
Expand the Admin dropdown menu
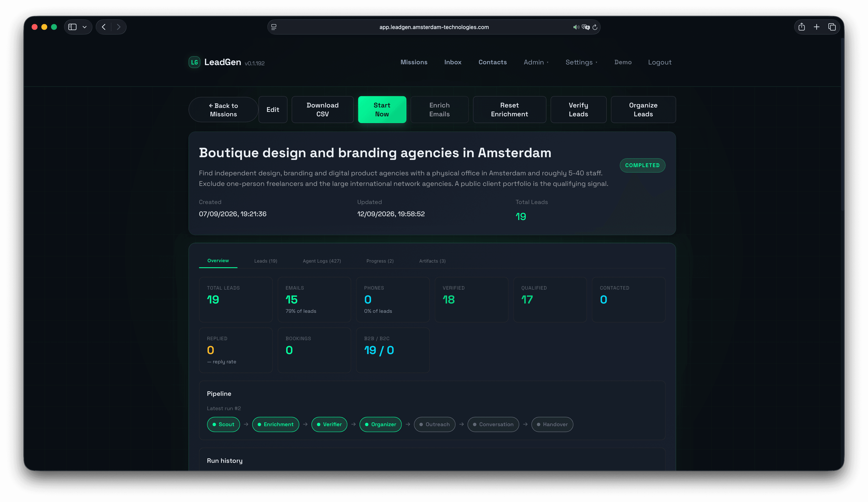tap(536, 62)
